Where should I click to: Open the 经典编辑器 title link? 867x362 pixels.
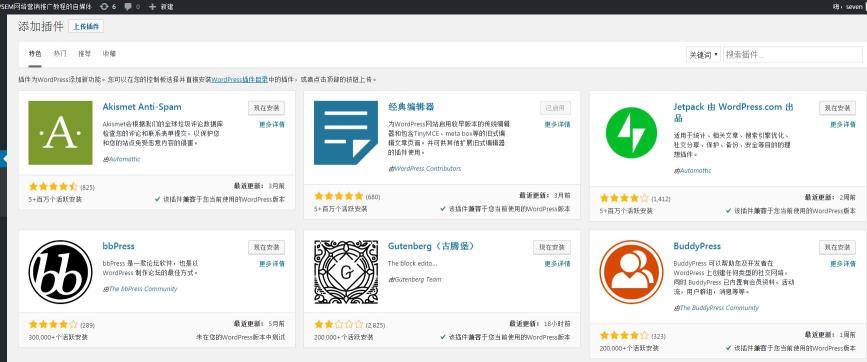click(411, 107)
